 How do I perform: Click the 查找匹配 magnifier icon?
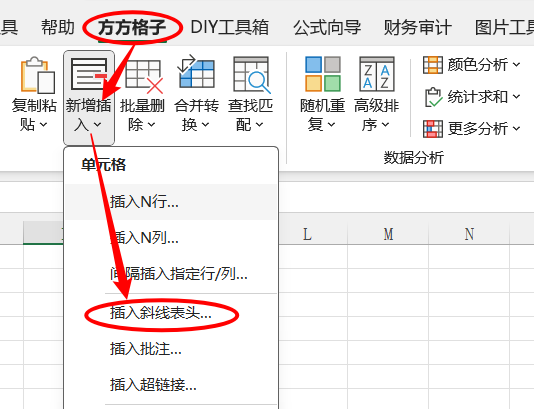(251, 75)
